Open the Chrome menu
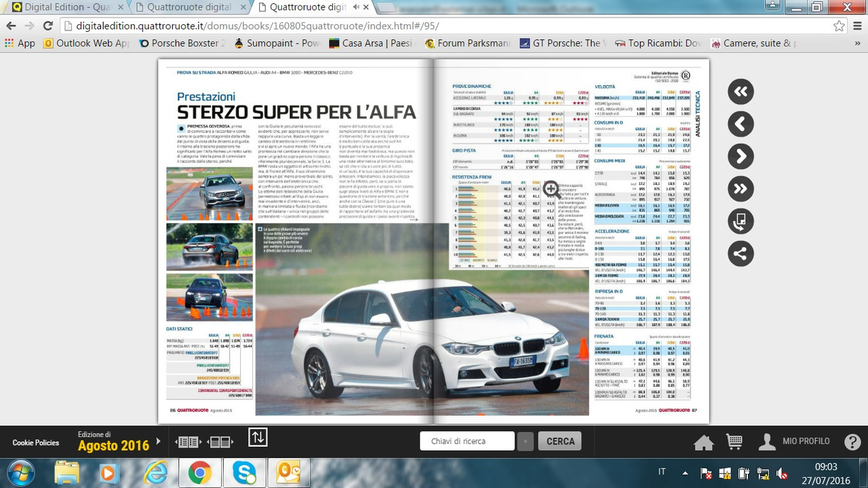This screenshot has width=868, height=488. pyautogui.click(x=856, y=26)
